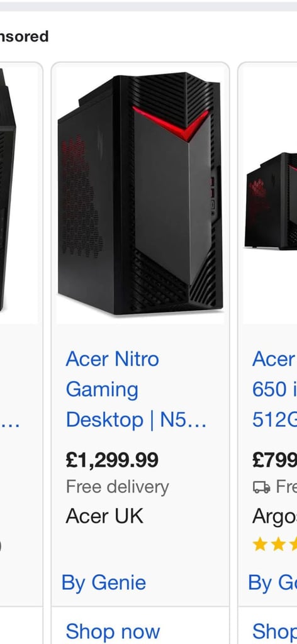
Task: Tap the Sponsored label
Action: (25, 36)
